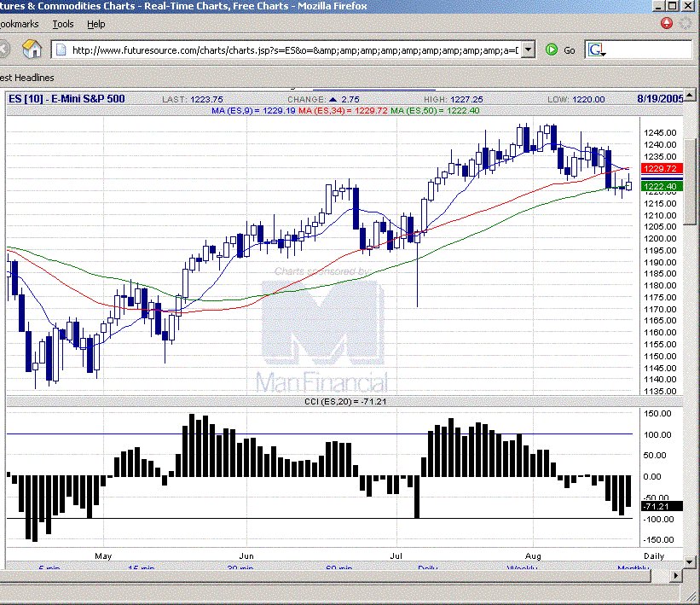Click the 0.00 CCI axis label
This screenshot has width=700, height=605.
(652, 477)
